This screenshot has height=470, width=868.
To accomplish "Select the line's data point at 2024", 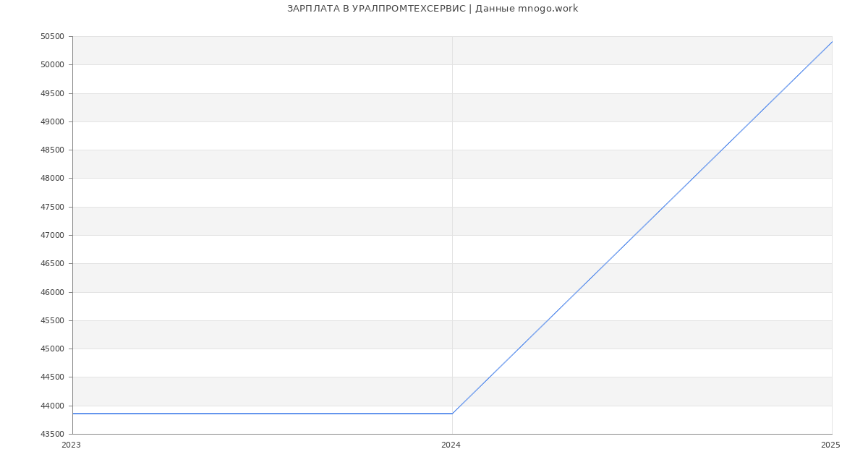I will tap(452, 414).
